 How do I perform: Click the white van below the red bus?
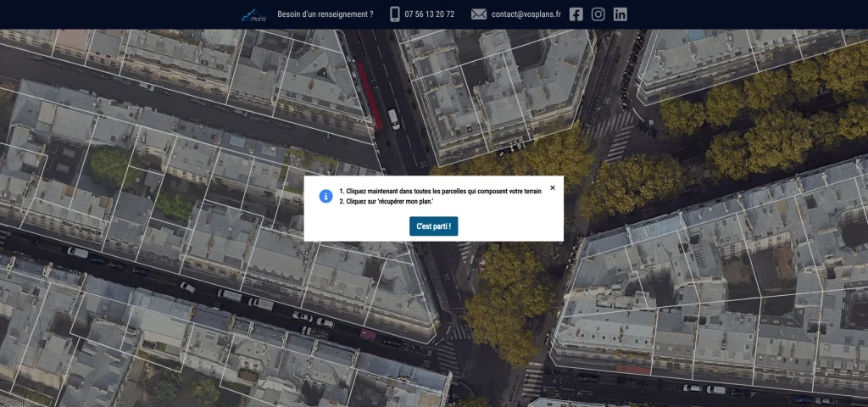pos(393,119)
